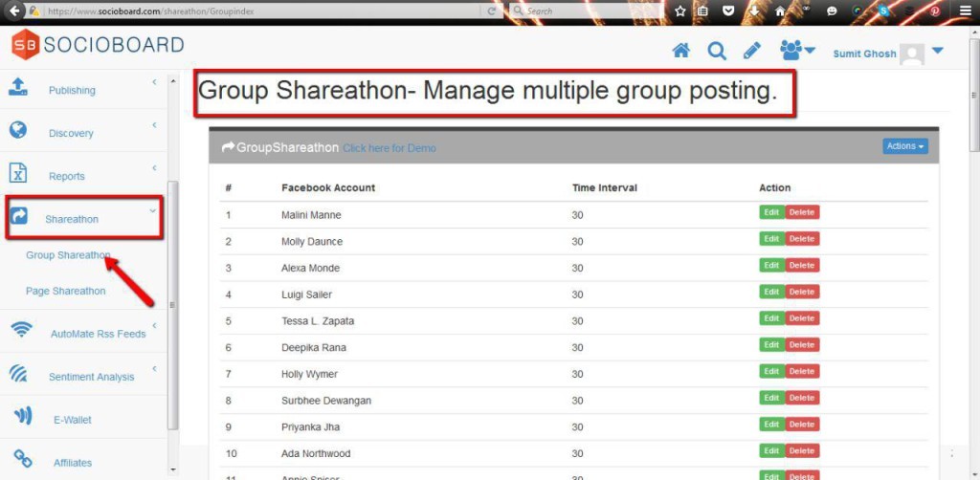Click the Pinterest extension icon
980x480 pixels.
coord(935,11)
